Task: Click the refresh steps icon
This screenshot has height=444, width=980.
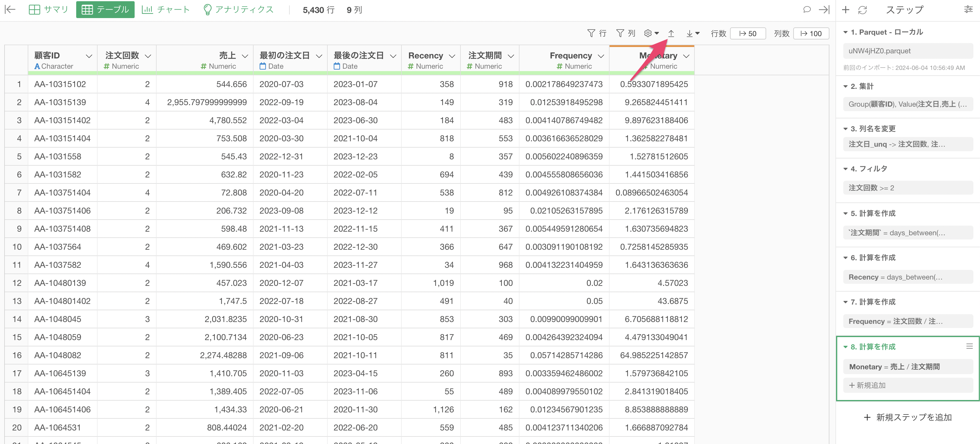Action: [x=863, y=10]
